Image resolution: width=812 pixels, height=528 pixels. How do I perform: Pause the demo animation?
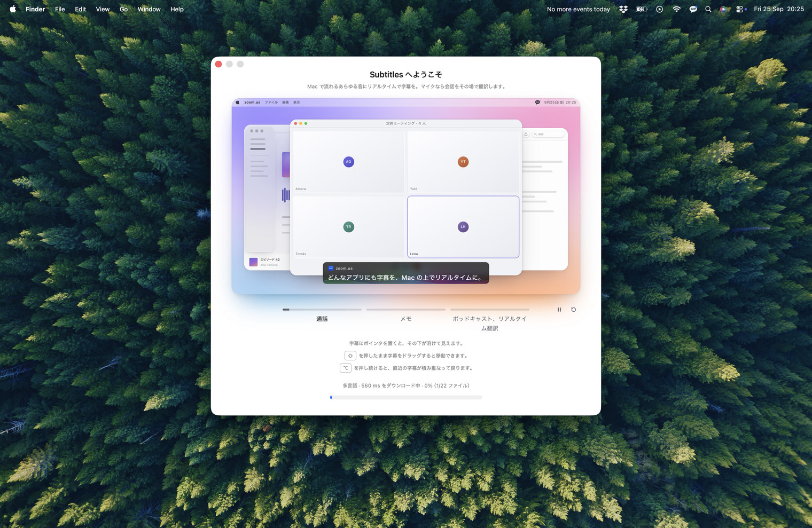pos(559,310)
